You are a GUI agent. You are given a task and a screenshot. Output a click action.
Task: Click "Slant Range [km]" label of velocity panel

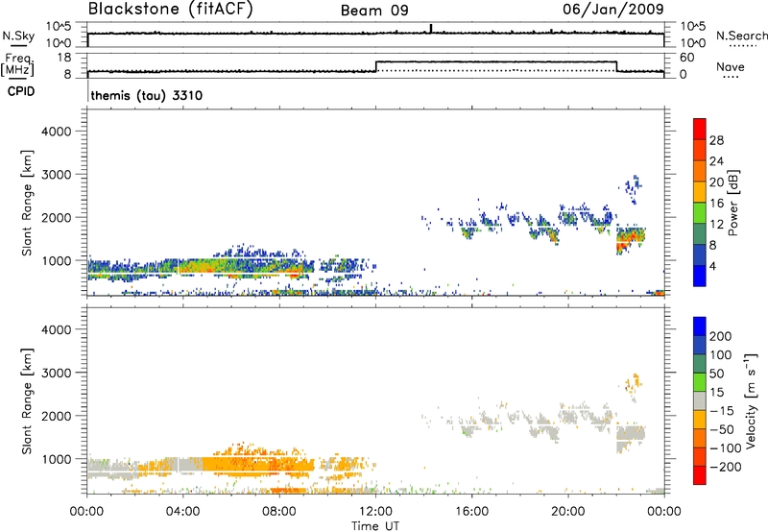click(x=27, y=401)
